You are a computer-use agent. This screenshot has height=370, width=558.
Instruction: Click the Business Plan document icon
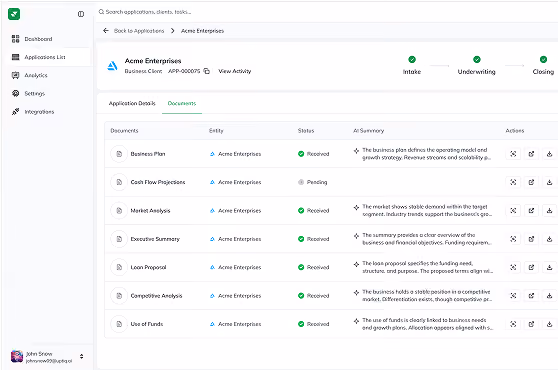point(119,154)
